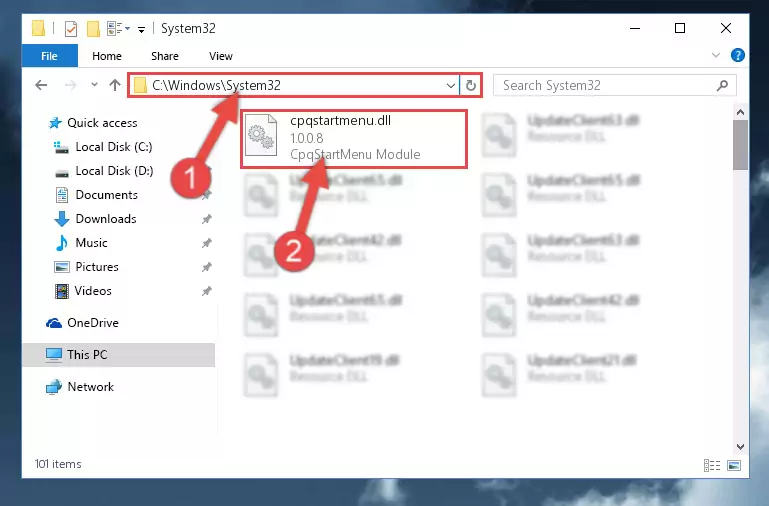769x506 pixels.
Task: Click the Videos pin icon
Action: [207, 291]
